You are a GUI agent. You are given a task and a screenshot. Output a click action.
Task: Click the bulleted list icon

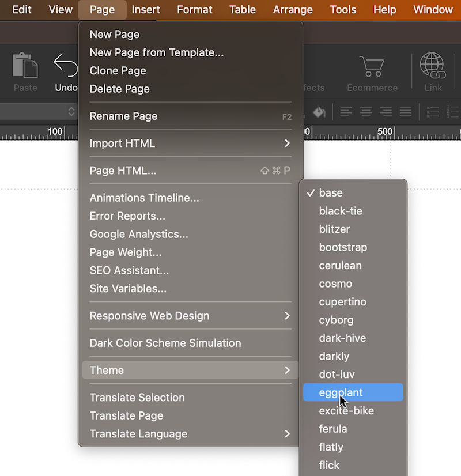click(x=432, y=112)
